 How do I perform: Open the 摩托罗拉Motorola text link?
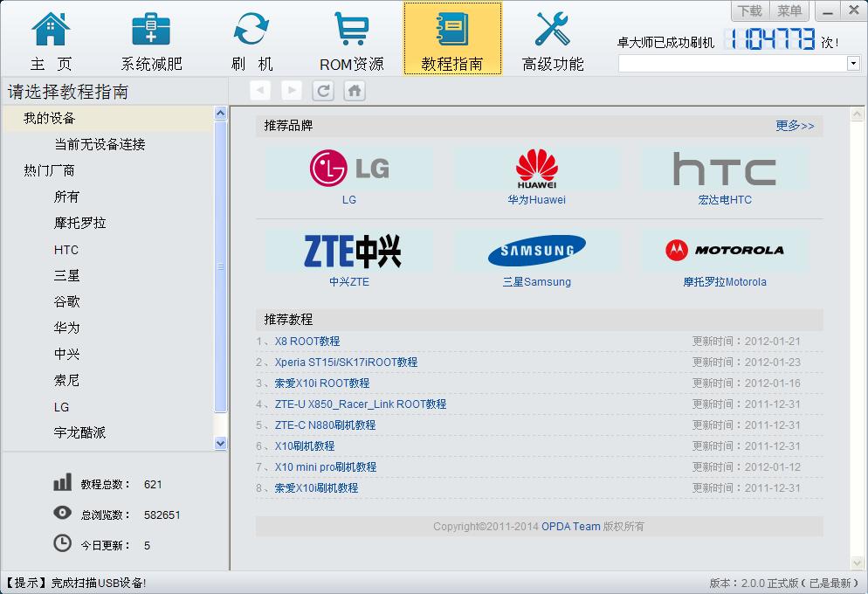(x=725, y=282)
